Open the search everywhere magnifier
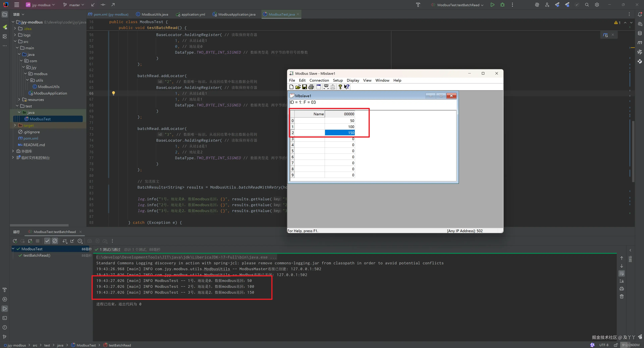This screenshot has height=348, width=644. [x=587, y=5]
